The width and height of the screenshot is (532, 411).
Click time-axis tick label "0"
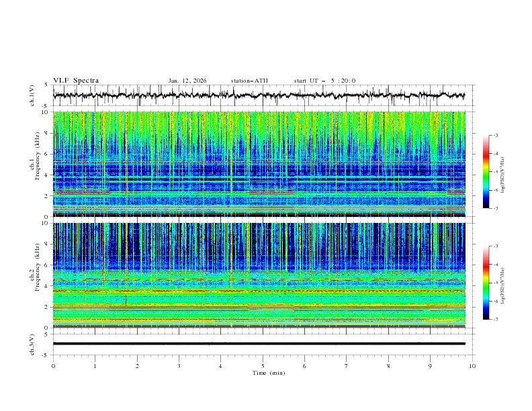tap(53, 366)
